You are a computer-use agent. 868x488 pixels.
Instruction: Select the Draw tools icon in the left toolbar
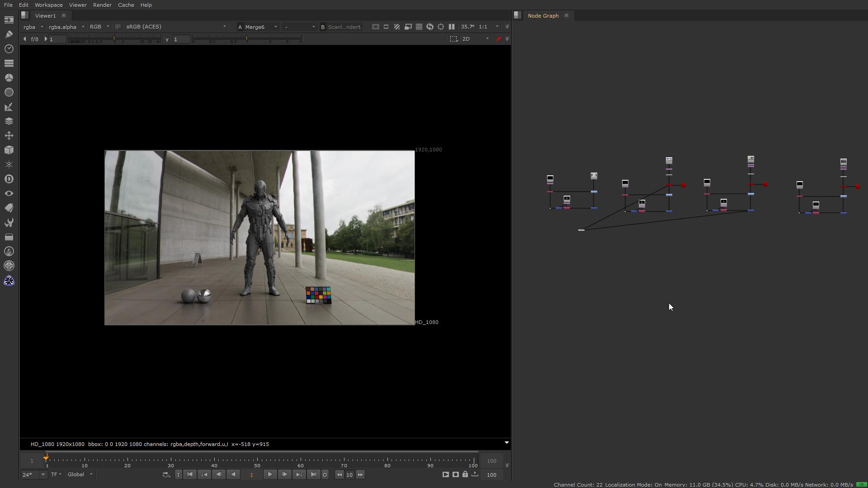point(9,34)
